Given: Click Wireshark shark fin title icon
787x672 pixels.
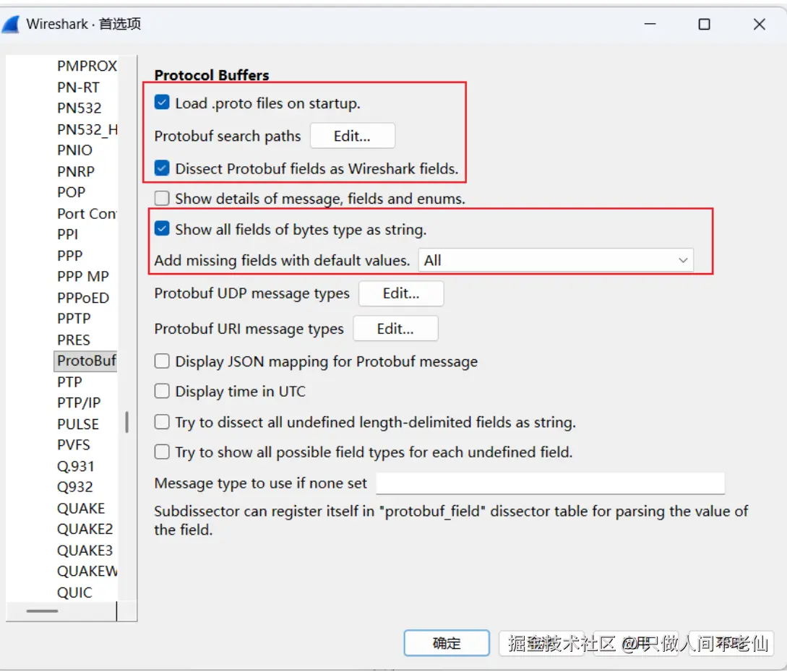Looking at the screenshot, I should 11,24.
